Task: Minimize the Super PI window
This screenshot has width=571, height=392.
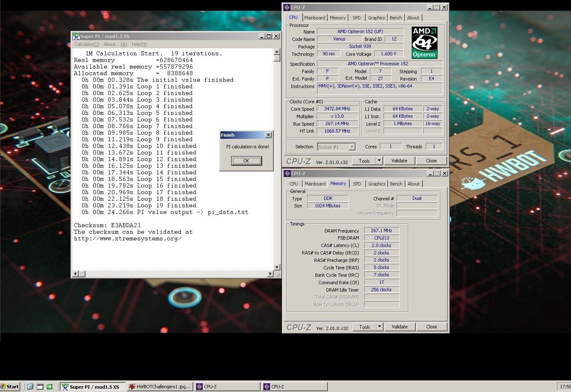Action: [x=262, y=36]
